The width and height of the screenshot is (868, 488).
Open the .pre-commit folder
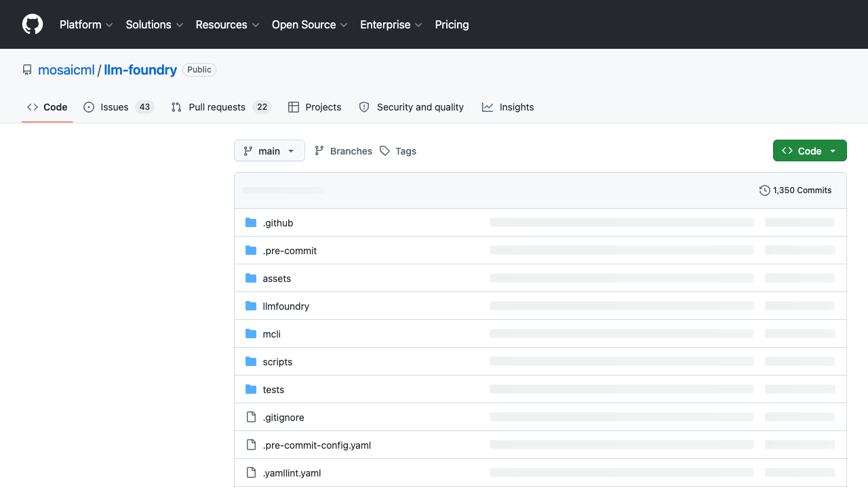click(x=290, y=251)
